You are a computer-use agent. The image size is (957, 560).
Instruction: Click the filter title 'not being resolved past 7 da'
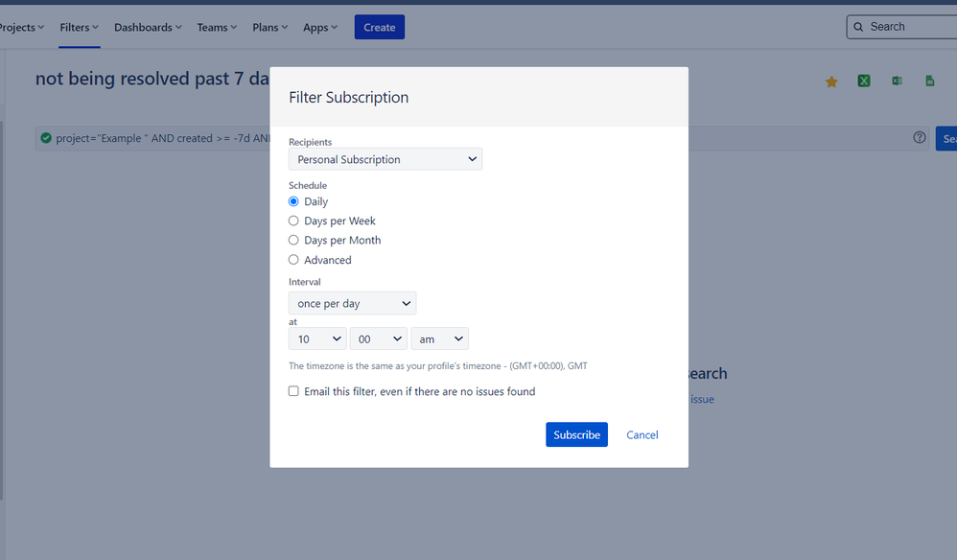click(152, 79)
